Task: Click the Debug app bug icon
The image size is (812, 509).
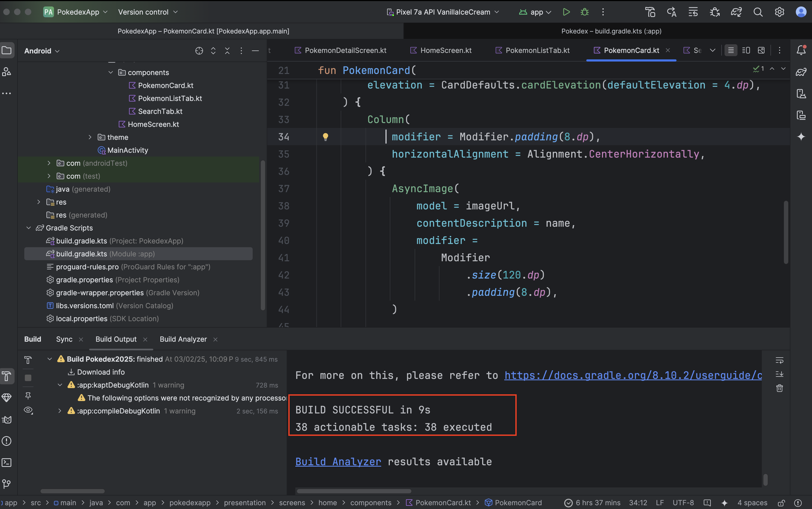Action: (x=585, y=12)
